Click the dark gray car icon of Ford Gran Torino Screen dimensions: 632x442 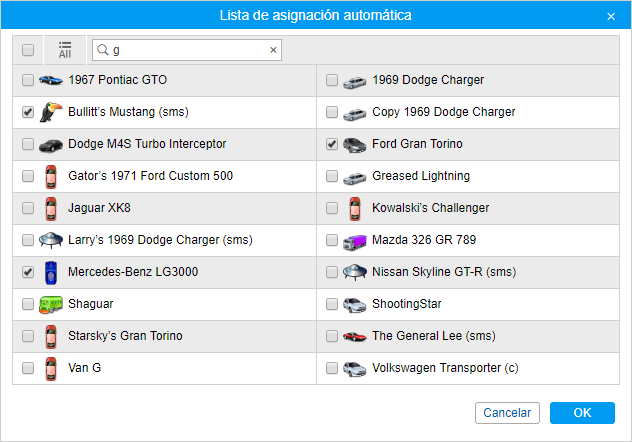click(x=355, y=145)
